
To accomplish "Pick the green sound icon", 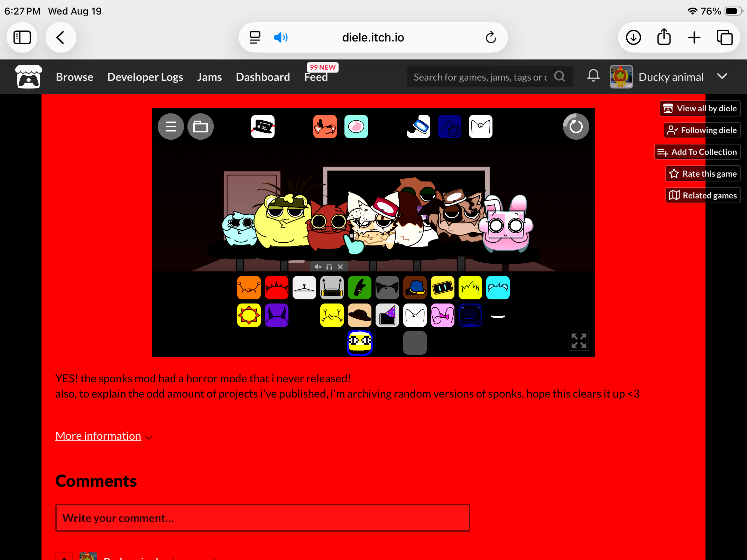I will [x=360, y=288].
